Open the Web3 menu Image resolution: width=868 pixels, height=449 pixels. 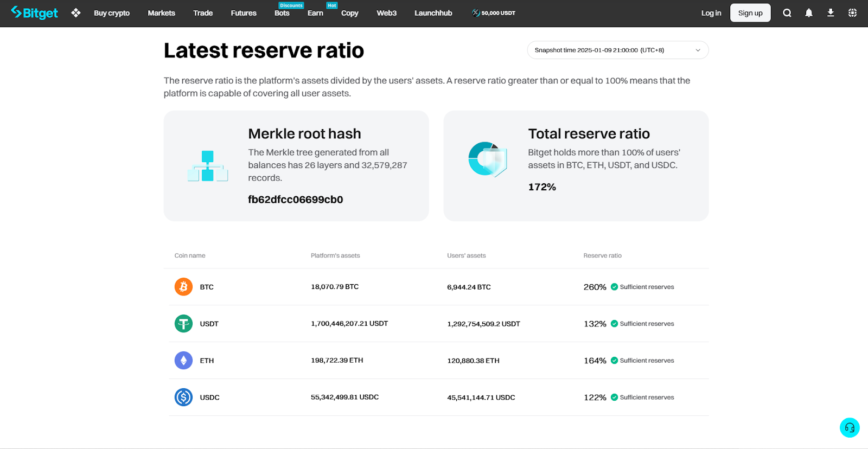point(387,13)
